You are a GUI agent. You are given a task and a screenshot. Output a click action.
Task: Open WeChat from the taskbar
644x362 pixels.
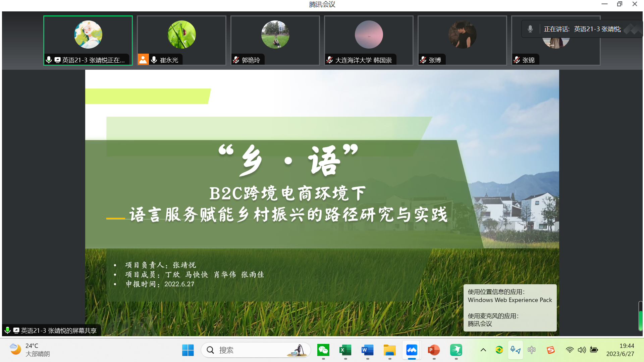323,350
